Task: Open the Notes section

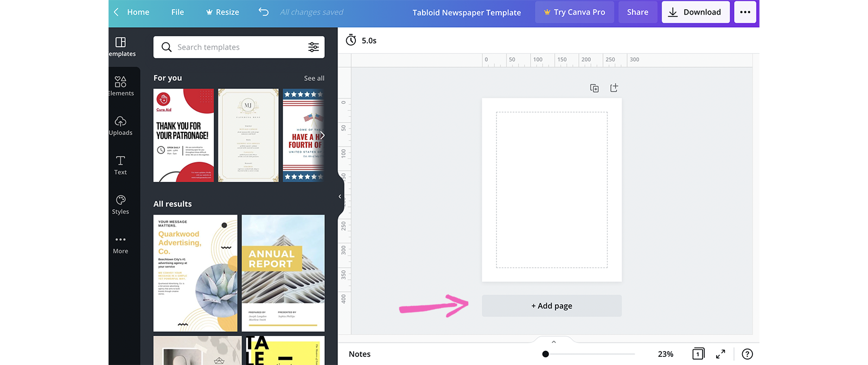Action: pyautogui.click(x=360, y=354)
